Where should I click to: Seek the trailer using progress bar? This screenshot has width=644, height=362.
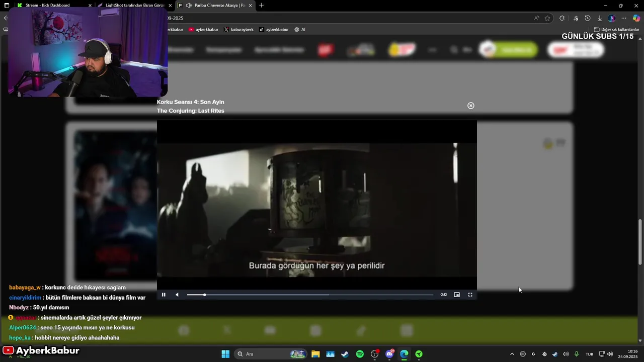(310, 295)
